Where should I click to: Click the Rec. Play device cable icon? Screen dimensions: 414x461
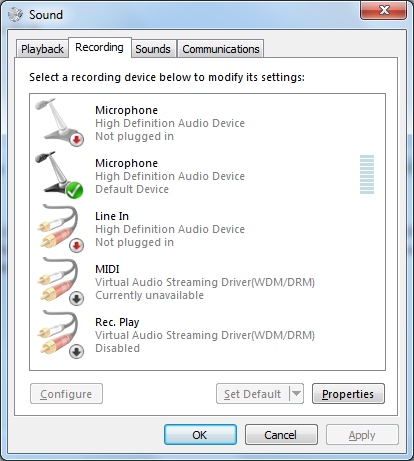point(59,334)
